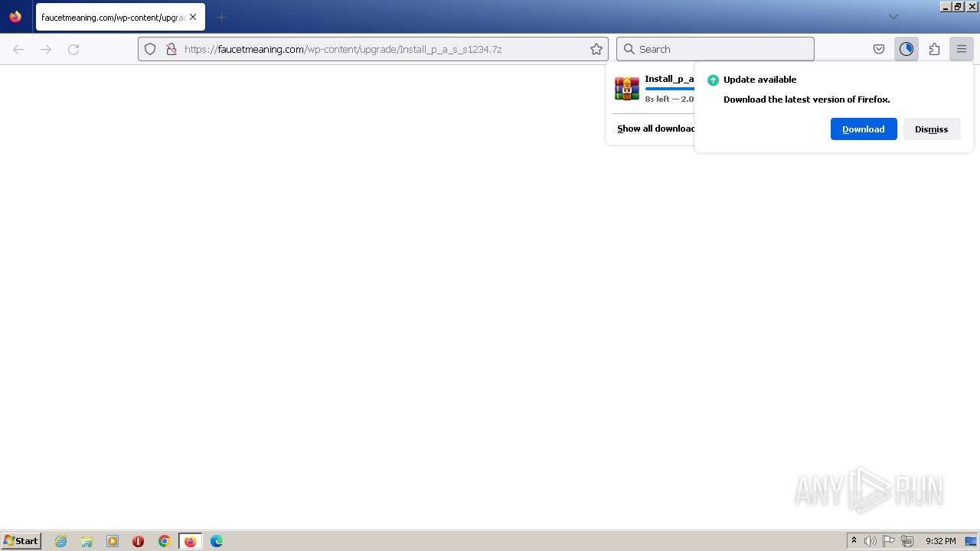
Task: Click the green update available icon
Action: [713, 80]
